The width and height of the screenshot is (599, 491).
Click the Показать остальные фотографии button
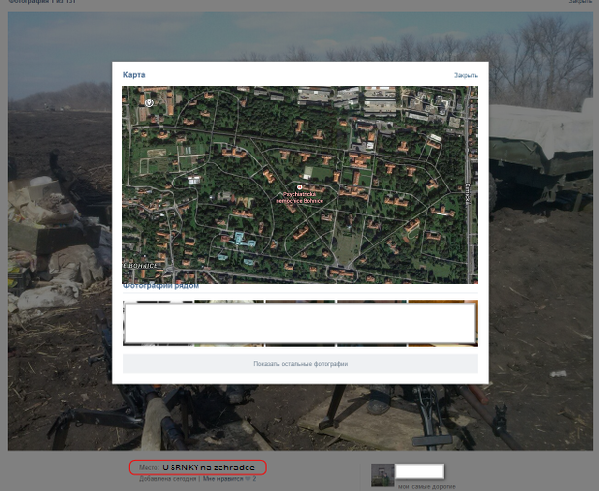coord(300,364)
